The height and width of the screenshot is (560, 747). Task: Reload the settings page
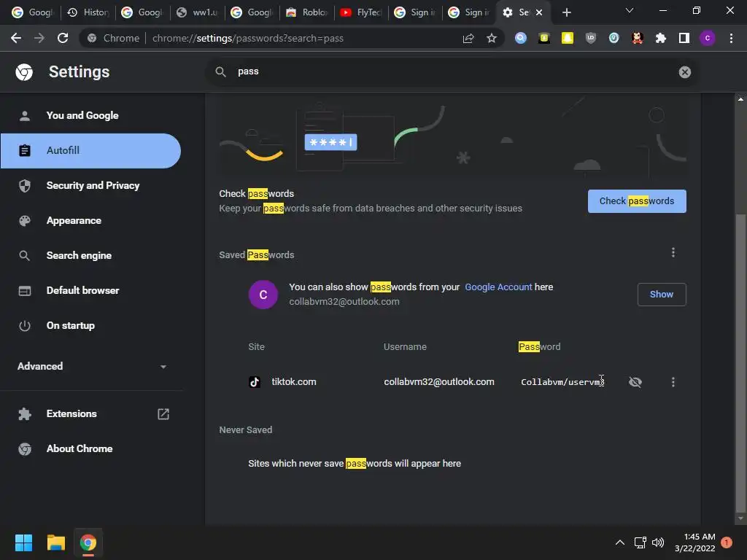click(63, 38)
